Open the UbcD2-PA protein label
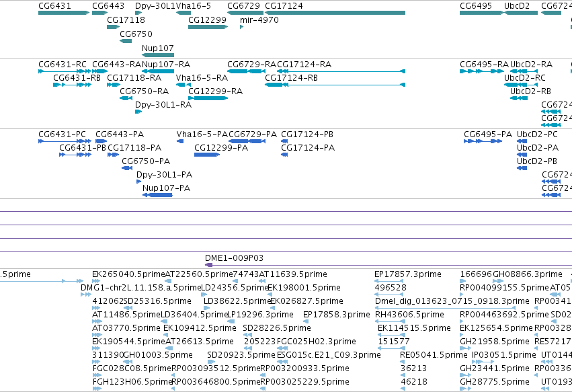 [538, 148]
